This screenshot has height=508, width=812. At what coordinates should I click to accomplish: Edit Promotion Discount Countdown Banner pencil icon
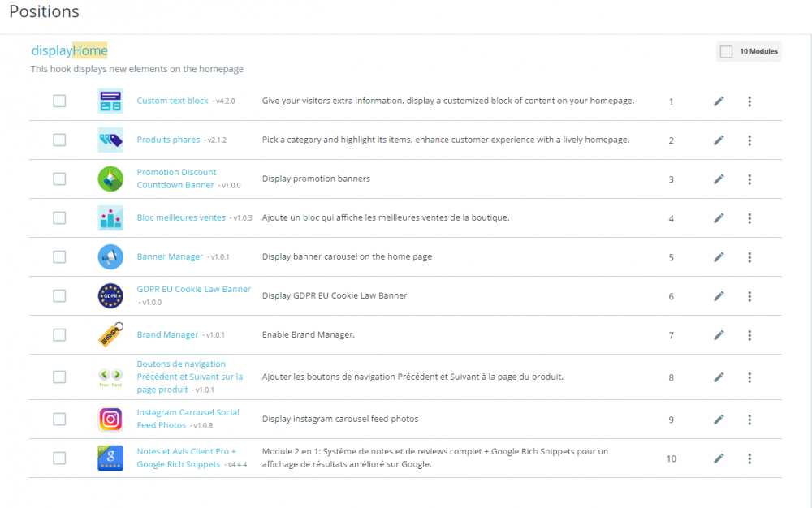click(x=719, y=179)
